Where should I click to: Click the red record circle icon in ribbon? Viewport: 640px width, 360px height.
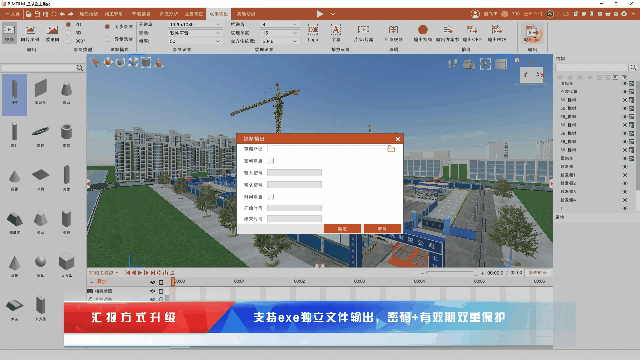(x=422, y=30)
